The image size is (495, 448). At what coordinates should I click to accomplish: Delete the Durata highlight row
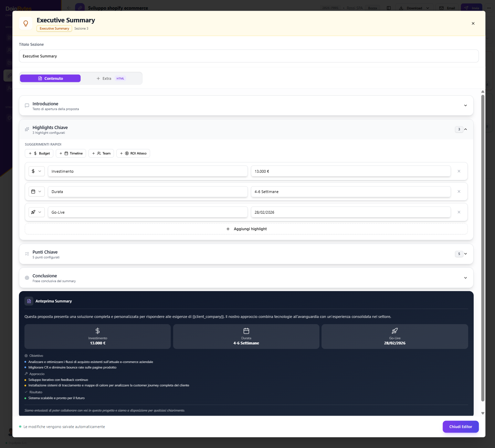[459, 192]
